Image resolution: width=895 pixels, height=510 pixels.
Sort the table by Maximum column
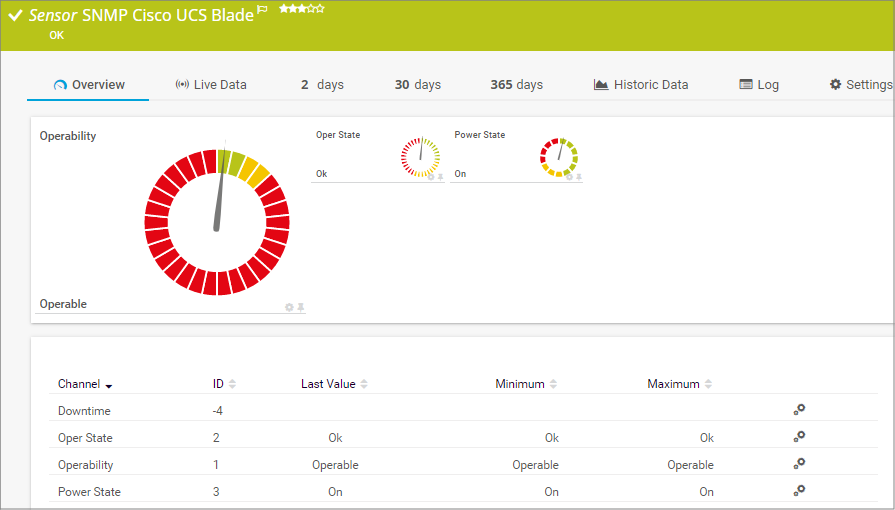click(x=680, y=384)
